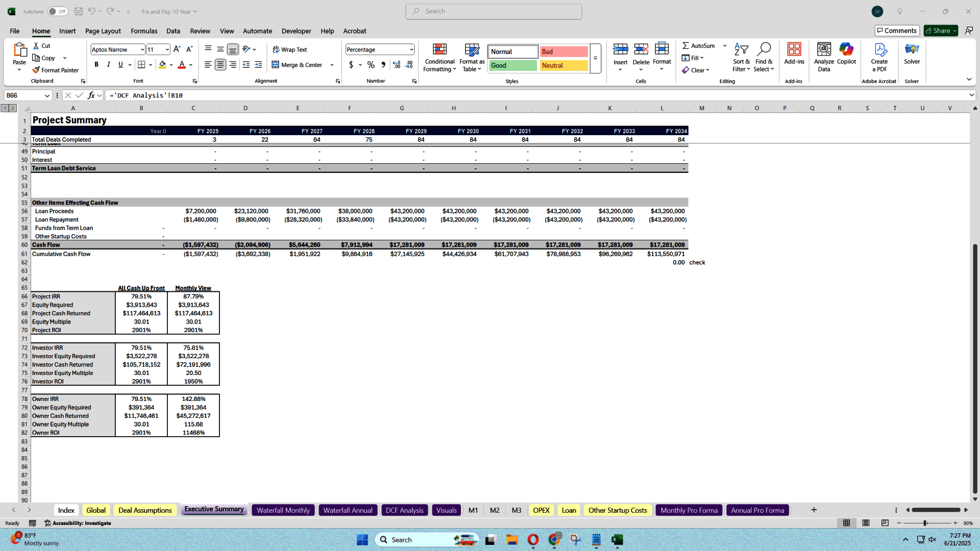980x551 pixels.
Task: Open the DCF Analysis sheet tab
Action: [404, 510]
